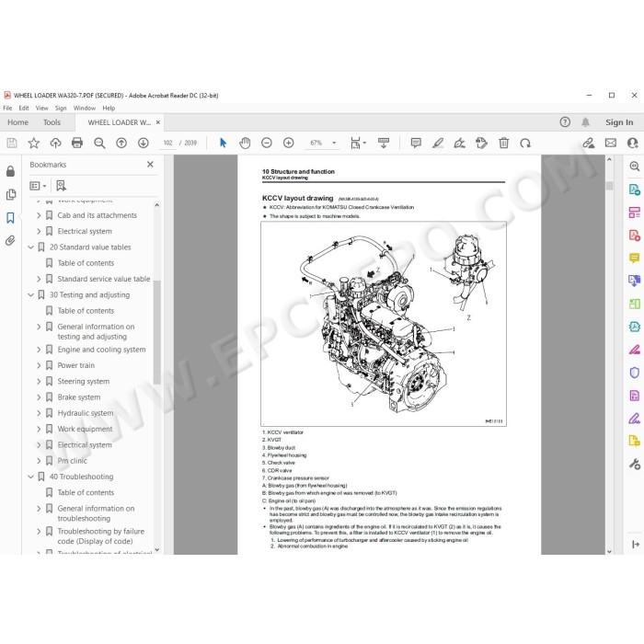Image resolution: width=644 pixels, height=644 pixels.
Task: Expand Standard service value table bookmark
Action: 39,279
